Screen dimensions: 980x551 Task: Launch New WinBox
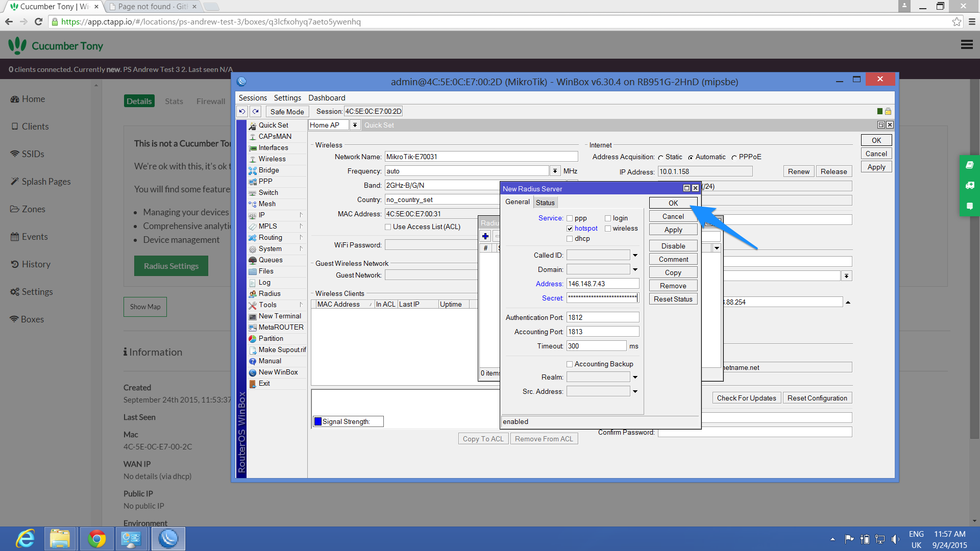click(x=278, y=372)
